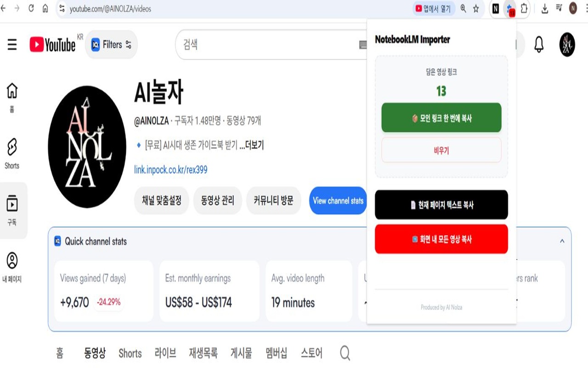Image resolution: width=588 pixels, height=368 pixels.
Task: Select '홈' in the left sidebar
Action: [12, 98]
